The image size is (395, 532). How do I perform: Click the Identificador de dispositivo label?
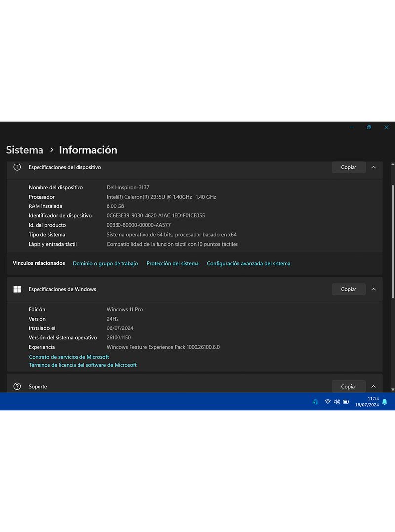pyautogui.click(x=60, y=215)
